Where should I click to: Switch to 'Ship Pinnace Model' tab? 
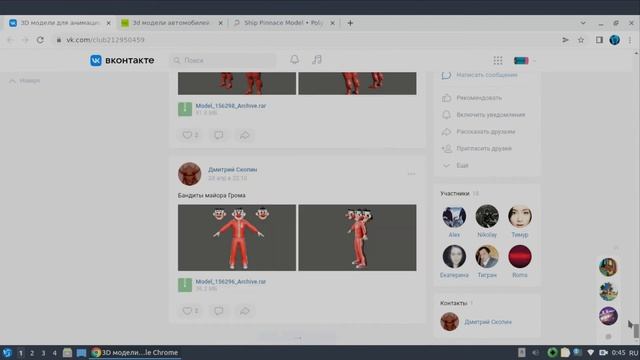pyautogui.click(x=283, y=23)
